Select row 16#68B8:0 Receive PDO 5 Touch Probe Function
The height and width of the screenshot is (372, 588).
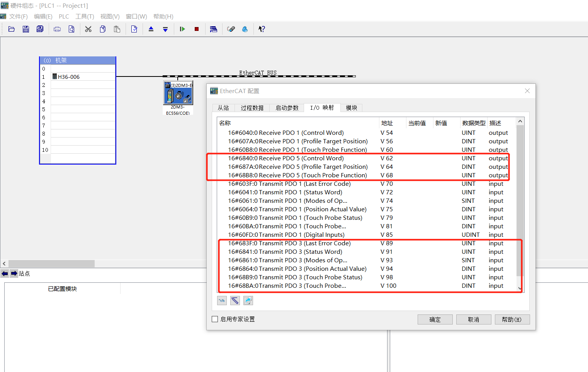point(367,175)
